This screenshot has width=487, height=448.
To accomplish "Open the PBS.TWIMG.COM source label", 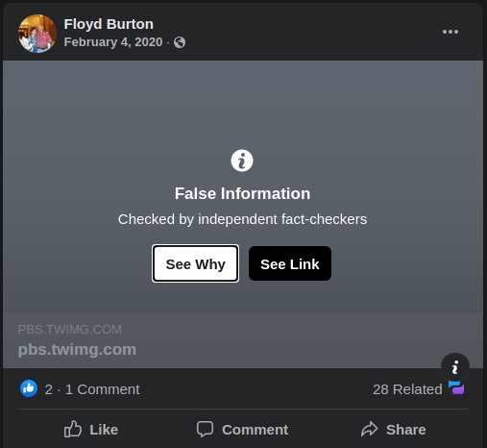I will point(70,330).
